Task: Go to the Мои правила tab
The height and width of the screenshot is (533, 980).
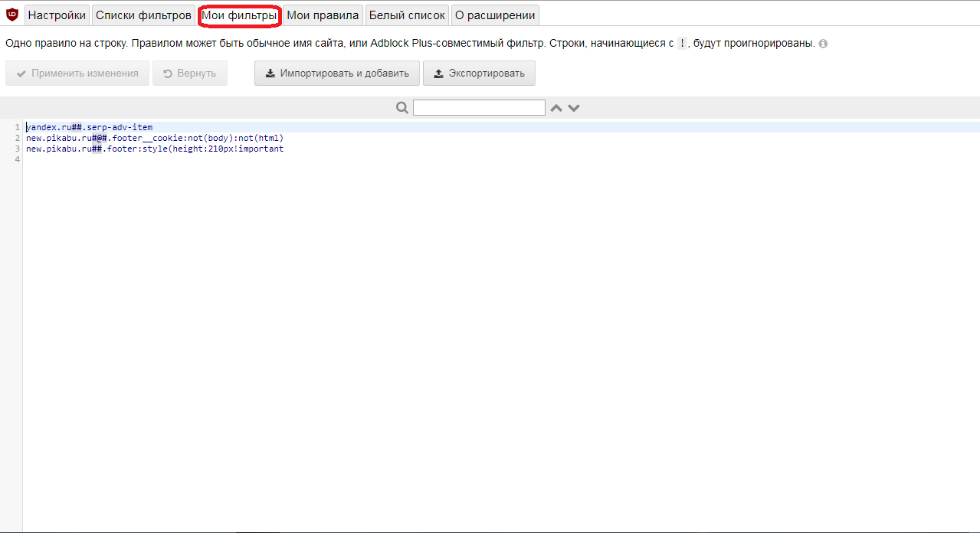Action: [323, 15]
